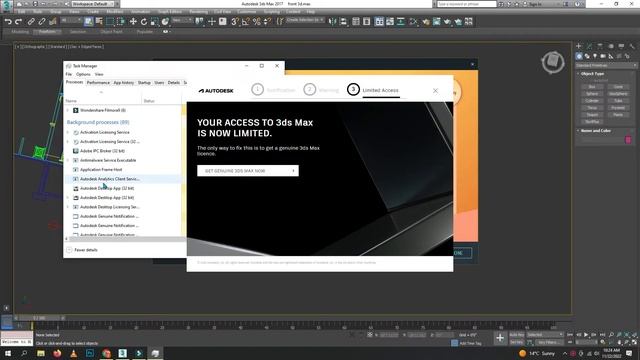
Task: Expand Wondershare Filmora9 process group
Action: 68,110
